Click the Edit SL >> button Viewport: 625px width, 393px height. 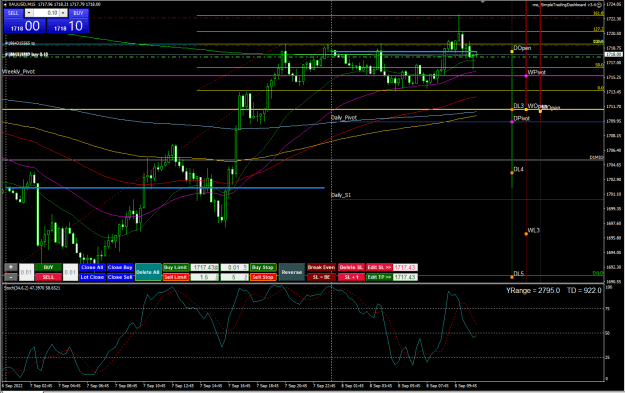379,267
